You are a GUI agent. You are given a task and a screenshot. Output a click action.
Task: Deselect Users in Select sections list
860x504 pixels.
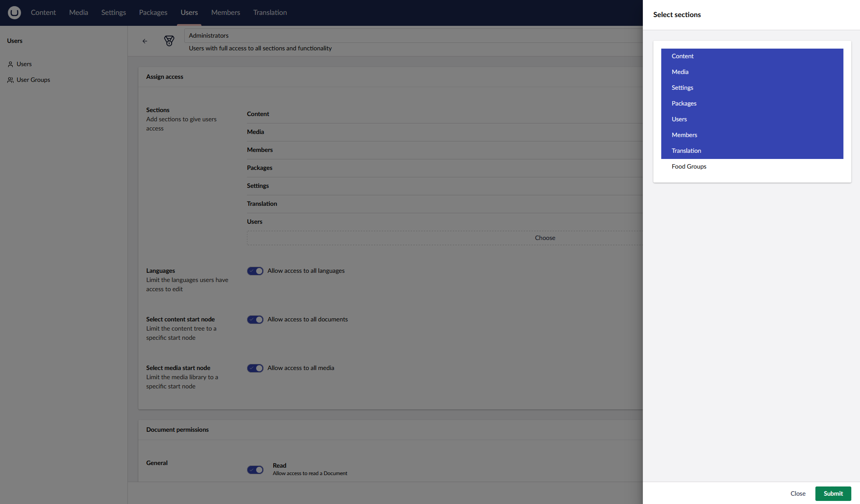752,119
